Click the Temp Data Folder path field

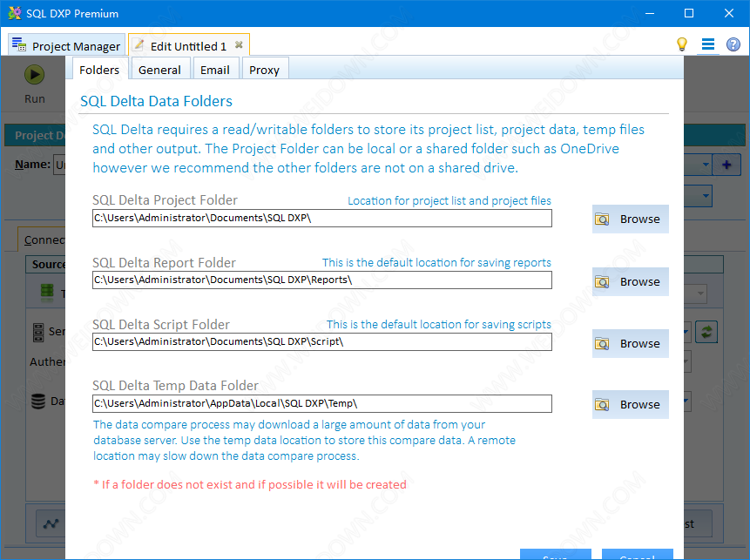(x=321, y=404)
